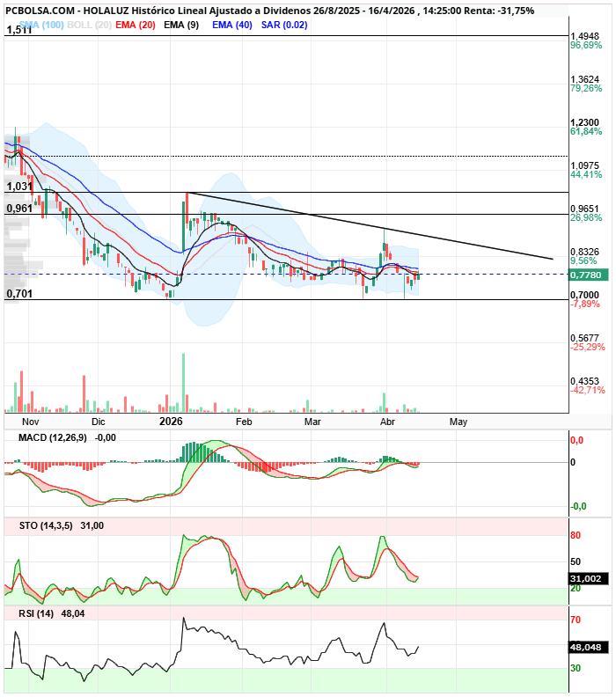
Task: Click the MACD (12,26,9) panel label
Action: pyautogui.click(x=48, y=437)
